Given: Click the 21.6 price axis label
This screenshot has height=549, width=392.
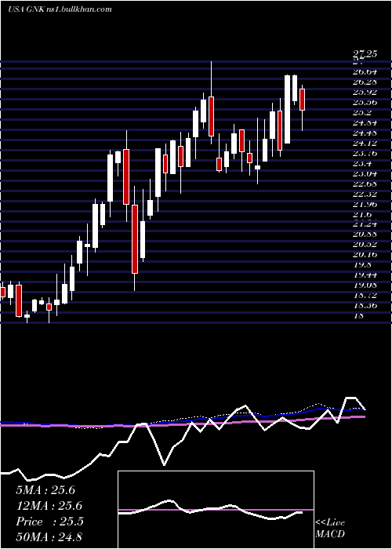Looking at the screenshot, I should tap(362, 215).
